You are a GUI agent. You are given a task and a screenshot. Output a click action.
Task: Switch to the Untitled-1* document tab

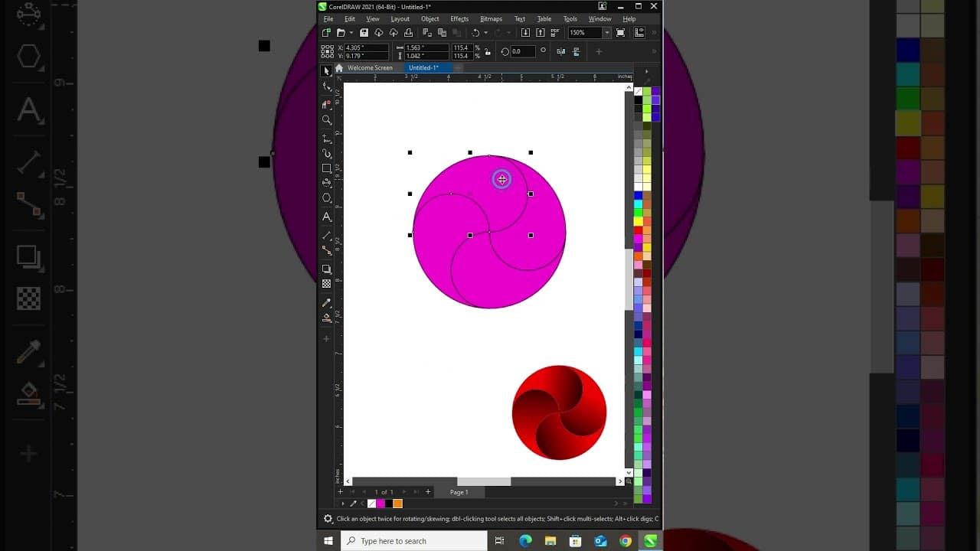[x=423, y=67]
